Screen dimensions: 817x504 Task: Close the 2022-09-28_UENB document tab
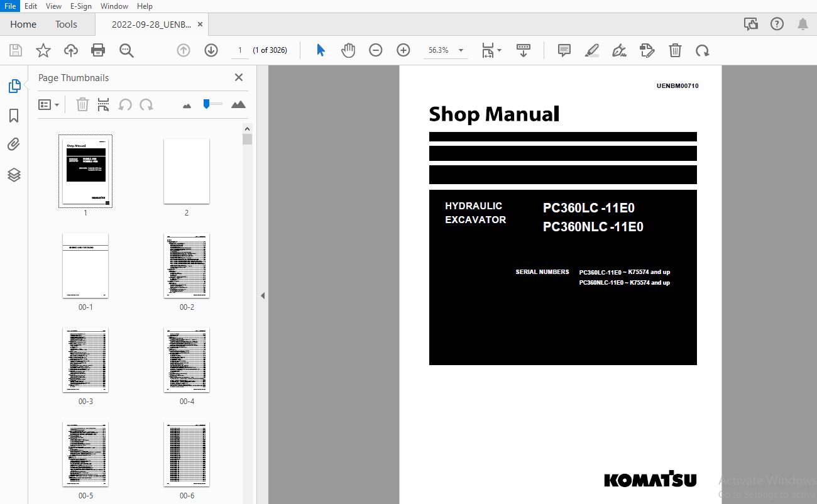coord(200,25)
